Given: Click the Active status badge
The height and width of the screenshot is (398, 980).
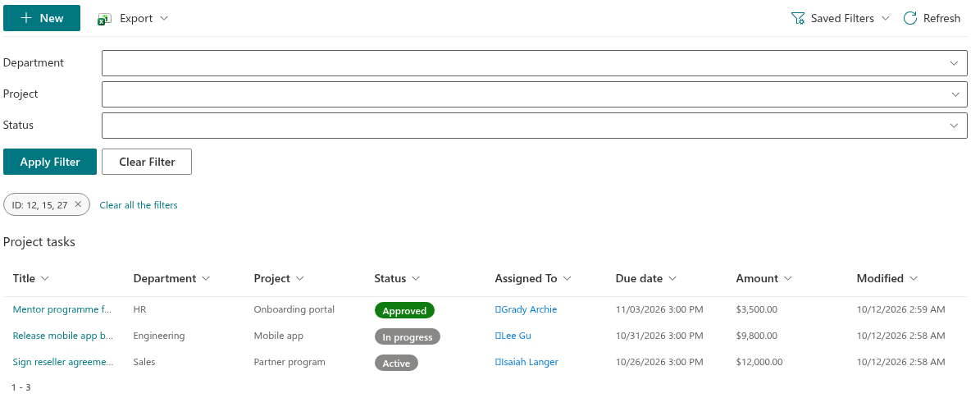Looking at the screenshot, I should click(x=396, y=363).
